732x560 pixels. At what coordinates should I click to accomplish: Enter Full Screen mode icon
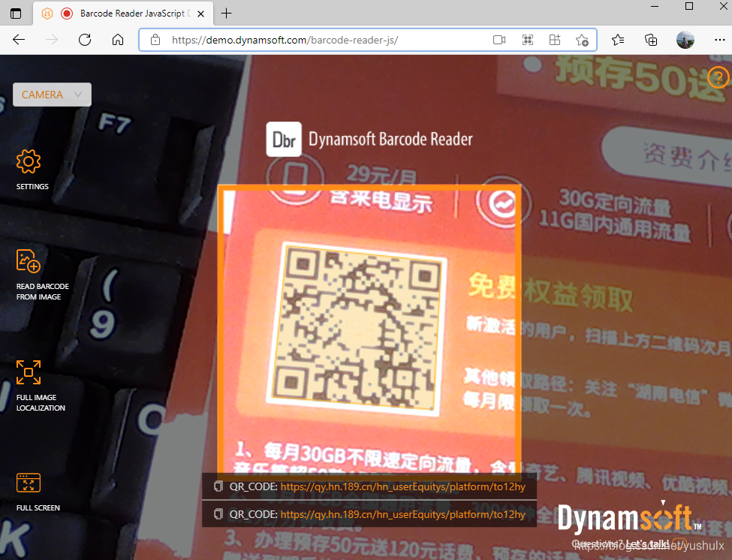(29, 483)
